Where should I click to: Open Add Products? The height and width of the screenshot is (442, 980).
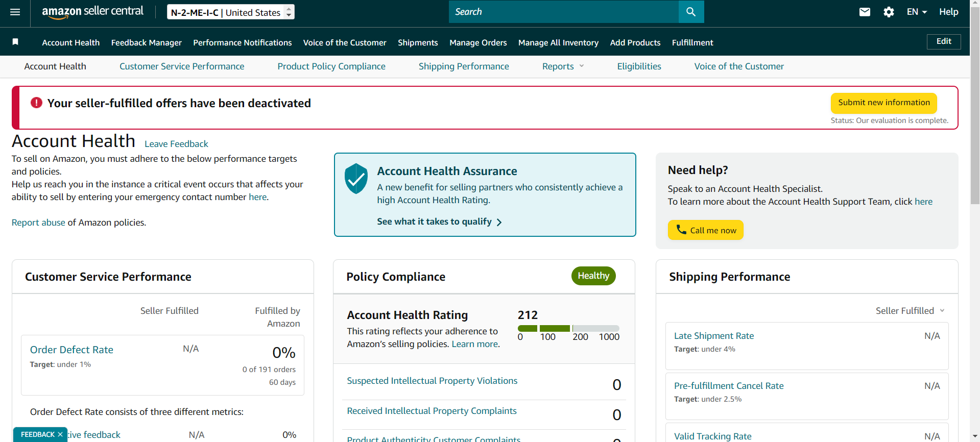click(635, 42)
